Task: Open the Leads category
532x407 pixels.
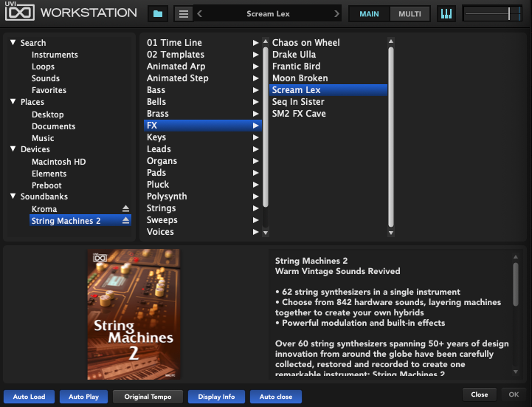Action: (x=203, y=149)
